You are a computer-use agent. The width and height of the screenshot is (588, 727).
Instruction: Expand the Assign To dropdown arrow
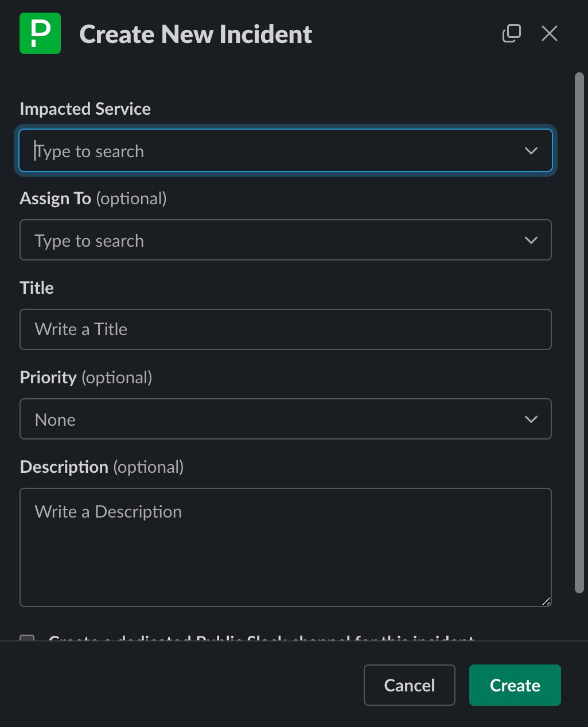click(531, 240)
